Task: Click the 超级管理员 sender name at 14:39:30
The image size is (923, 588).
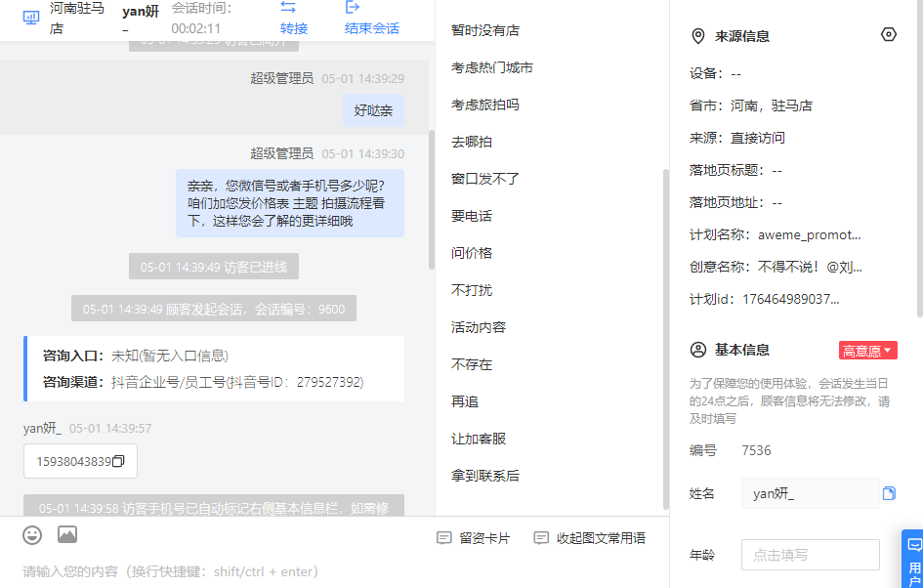Action: tap(282, 153)
